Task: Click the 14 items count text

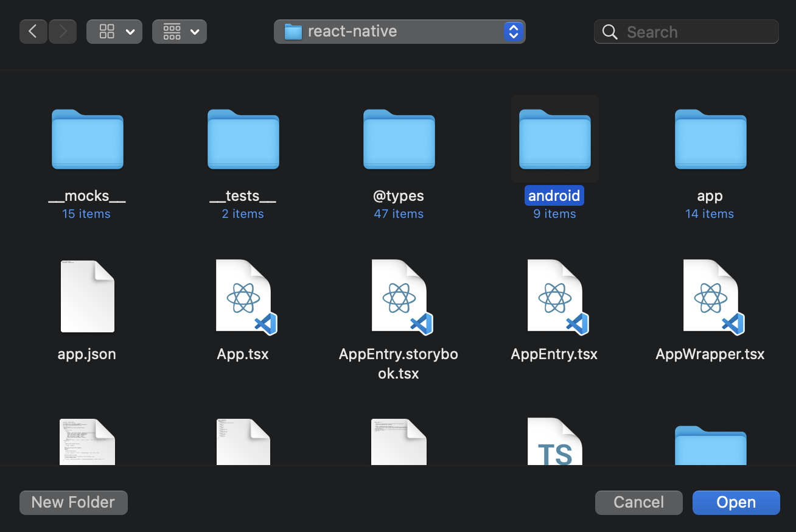Action: (710, 214)
